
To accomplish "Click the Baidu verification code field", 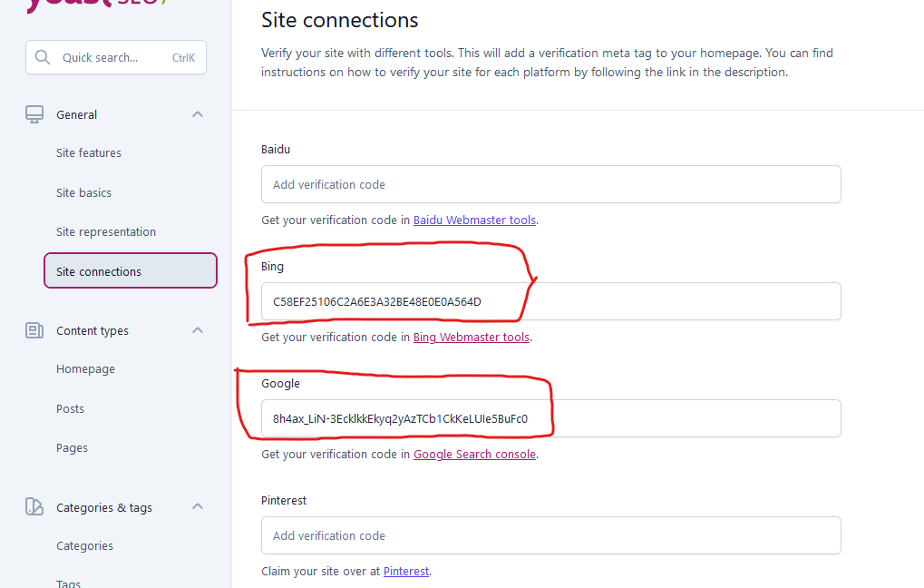I will click(x=551, y=184).
